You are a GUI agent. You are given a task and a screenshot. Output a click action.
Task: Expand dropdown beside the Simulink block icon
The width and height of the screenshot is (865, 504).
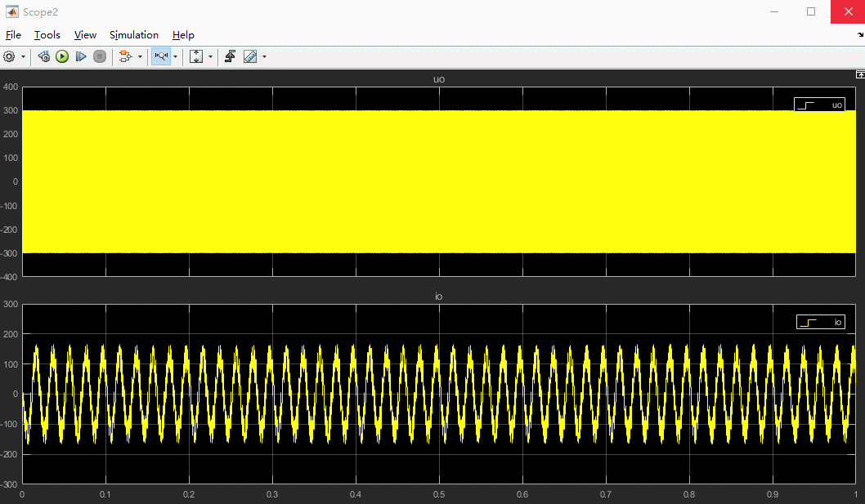[x=140, y=57]
